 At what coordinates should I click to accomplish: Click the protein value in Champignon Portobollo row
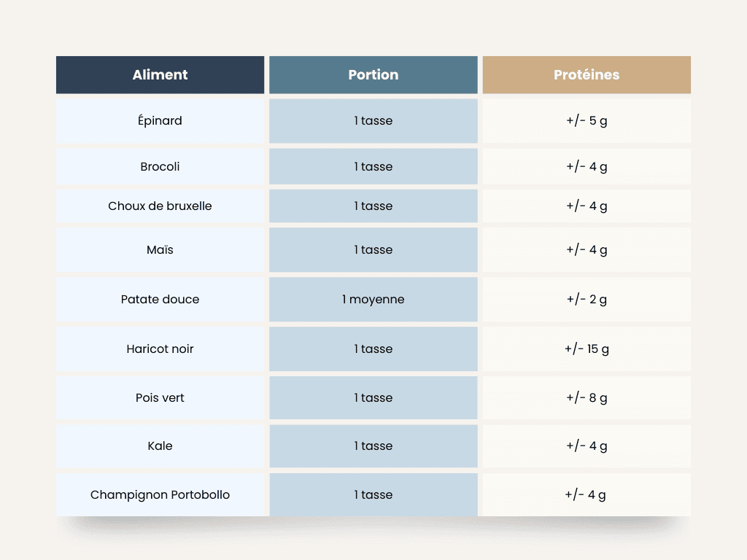[x=587, y=495]
